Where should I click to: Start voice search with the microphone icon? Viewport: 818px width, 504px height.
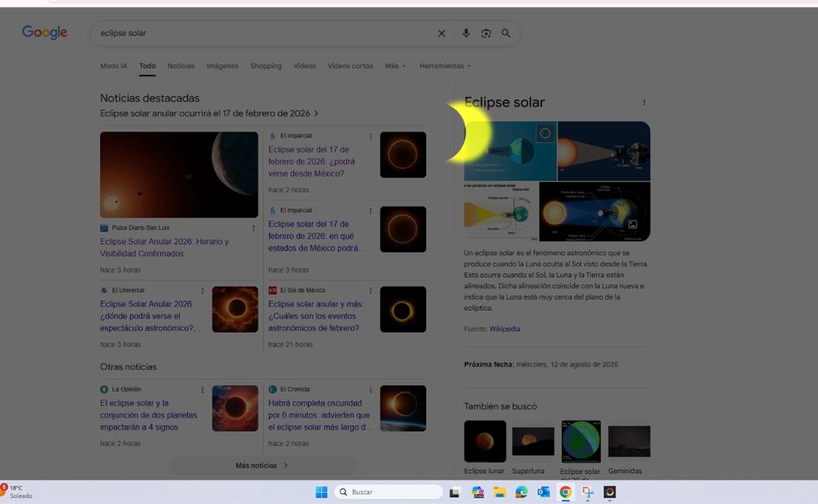coord(466,33)
